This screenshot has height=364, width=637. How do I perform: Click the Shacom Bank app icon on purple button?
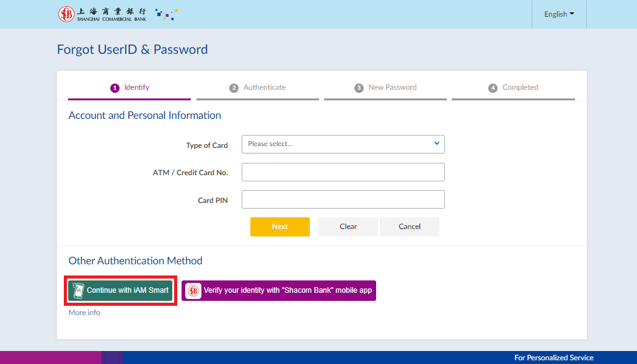pos(193,290)
